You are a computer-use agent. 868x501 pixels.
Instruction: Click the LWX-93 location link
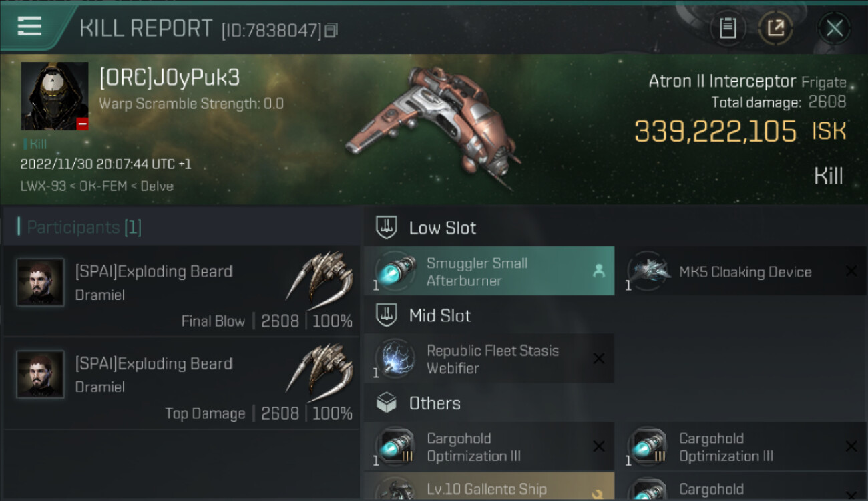coord(43,186)
